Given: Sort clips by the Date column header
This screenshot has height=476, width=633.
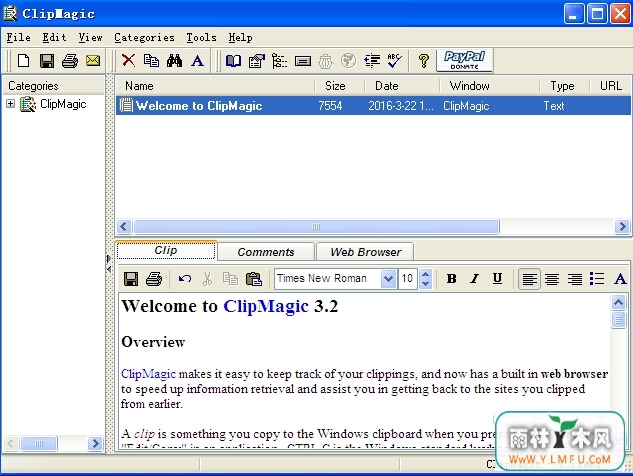Looking at the screenshot, I should point(402,86).
